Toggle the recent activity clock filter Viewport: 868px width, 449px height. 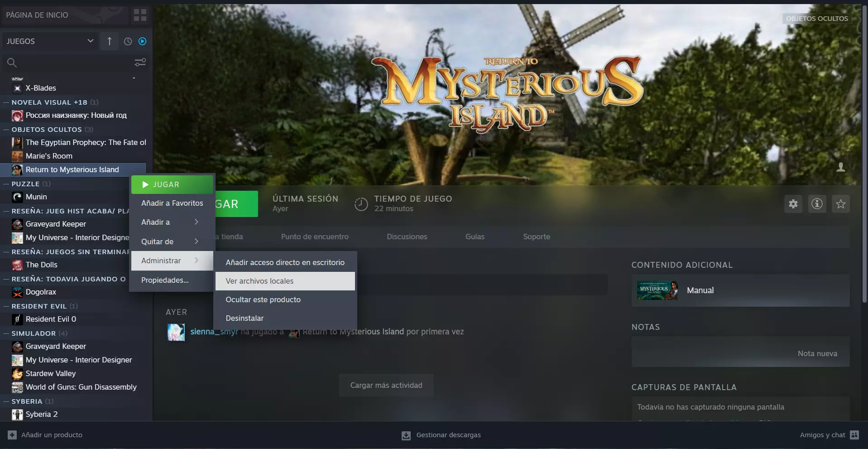click(x=128, y=41)
